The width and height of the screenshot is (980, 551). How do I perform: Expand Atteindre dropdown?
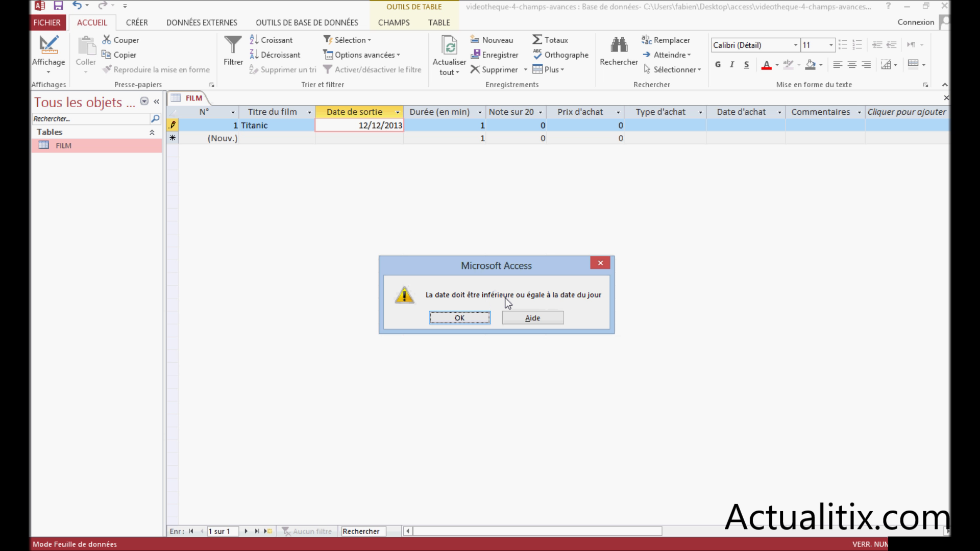pos(689,55)
